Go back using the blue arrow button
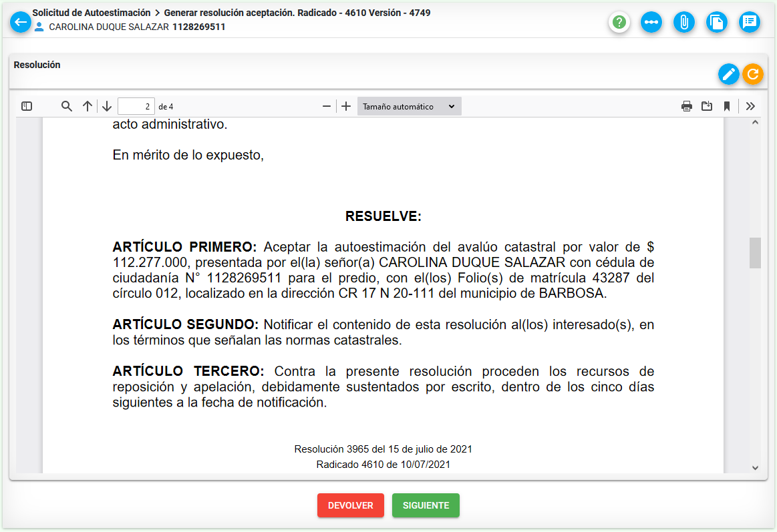 coord(21,22)
